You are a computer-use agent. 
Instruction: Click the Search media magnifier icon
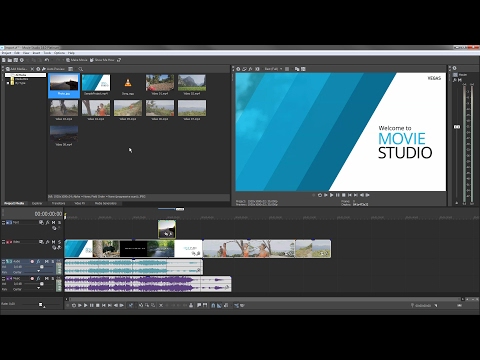click(80, 69)
